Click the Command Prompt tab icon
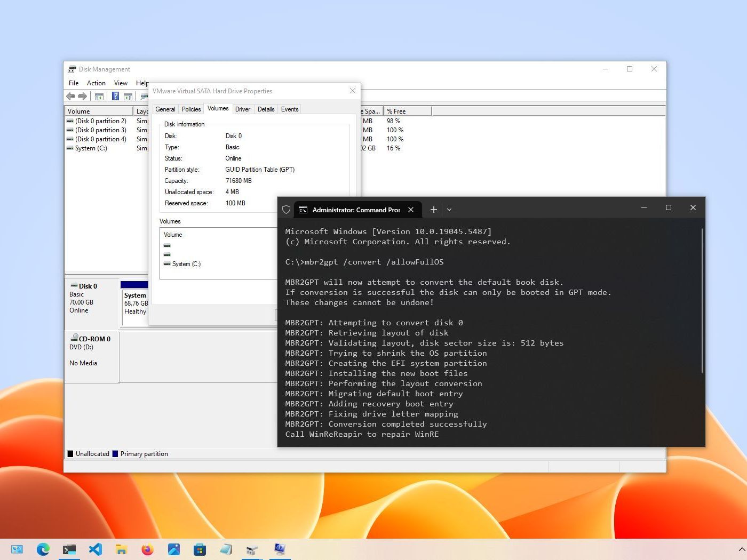 pyautogui.click(x=303, y=210)
